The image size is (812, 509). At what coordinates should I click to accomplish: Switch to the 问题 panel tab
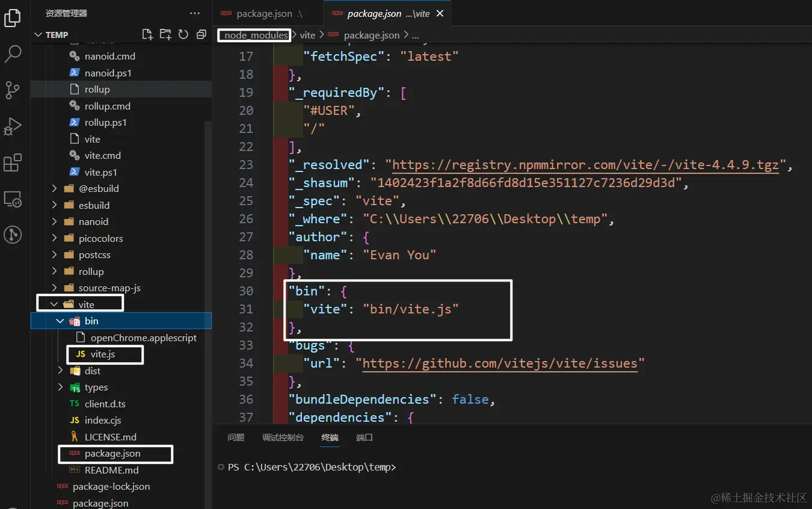coord(236,437)
